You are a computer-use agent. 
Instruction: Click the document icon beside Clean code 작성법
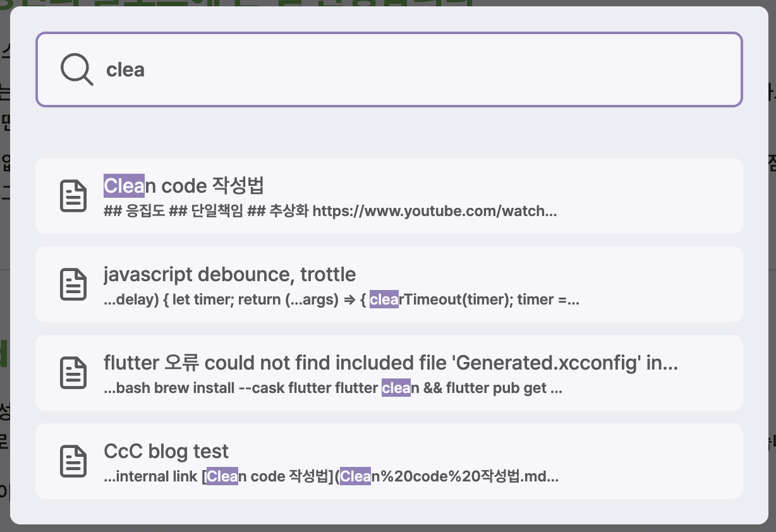[x=73, y=196]
